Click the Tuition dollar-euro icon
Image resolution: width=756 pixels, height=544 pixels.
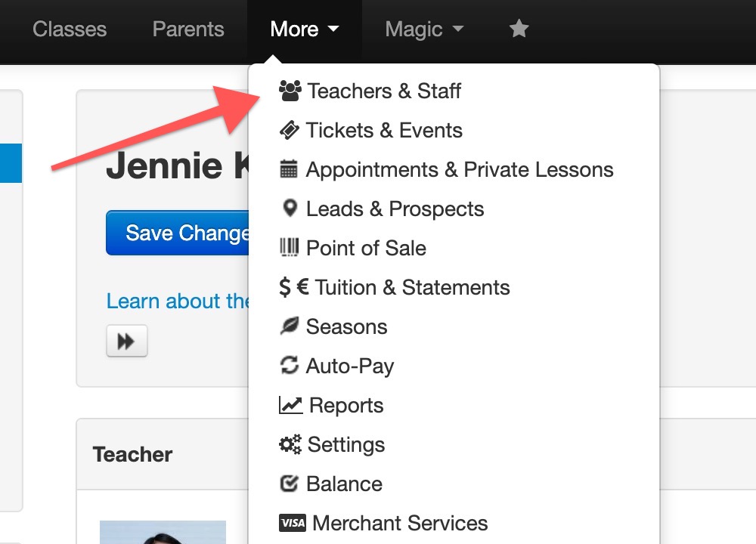(293, 286)
